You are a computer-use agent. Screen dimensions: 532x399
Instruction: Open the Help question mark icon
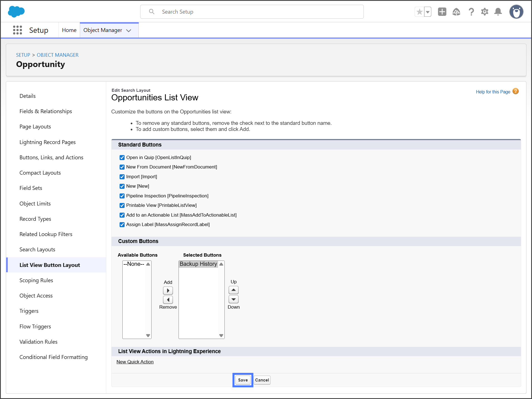(471, 12)
